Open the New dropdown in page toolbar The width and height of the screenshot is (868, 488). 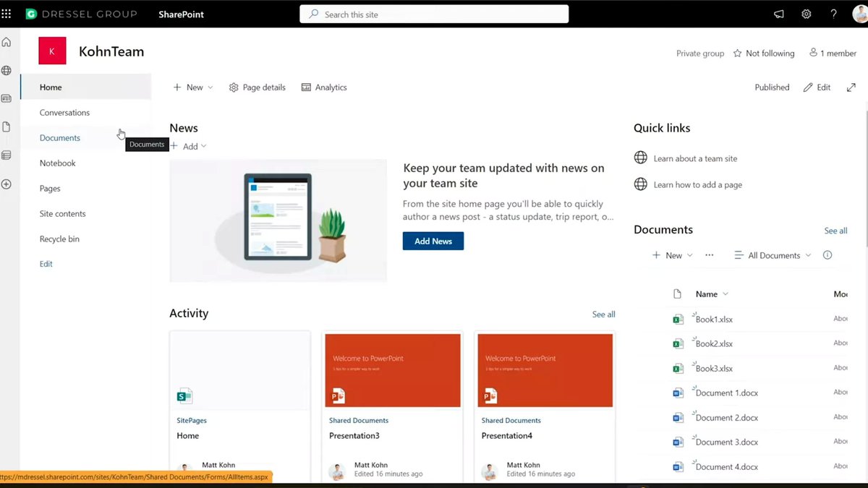click(x=193, y=87)
